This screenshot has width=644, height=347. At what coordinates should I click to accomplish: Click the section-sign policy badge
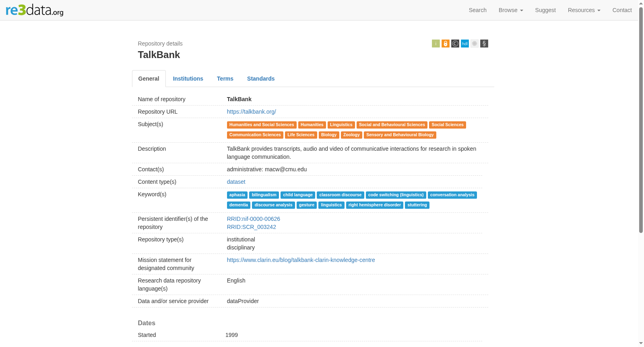click(484, 44)
